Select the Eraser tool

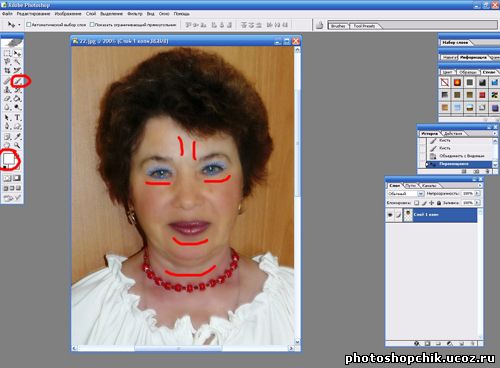coord(7,99)
